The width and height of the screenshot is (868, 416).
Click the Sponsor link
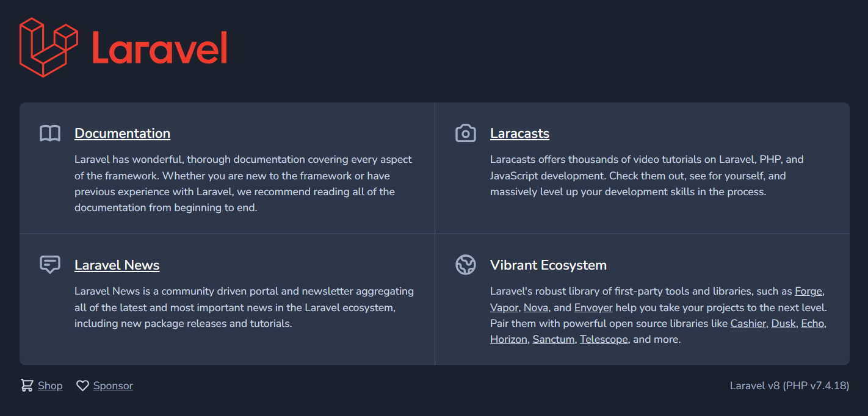pos(113,386)
